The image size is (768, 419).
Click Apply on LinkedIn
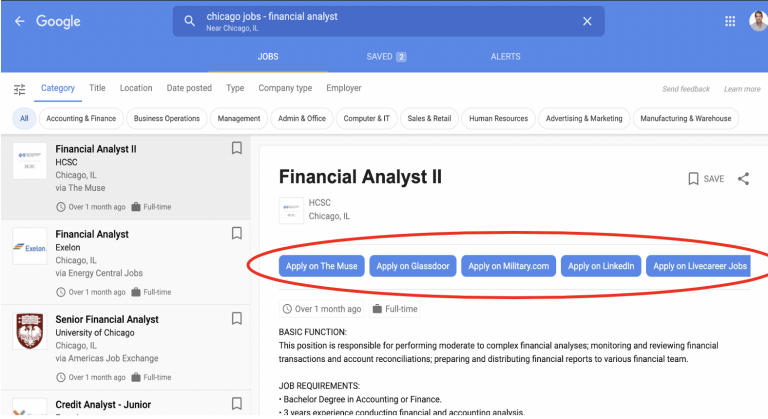[601, 266]
